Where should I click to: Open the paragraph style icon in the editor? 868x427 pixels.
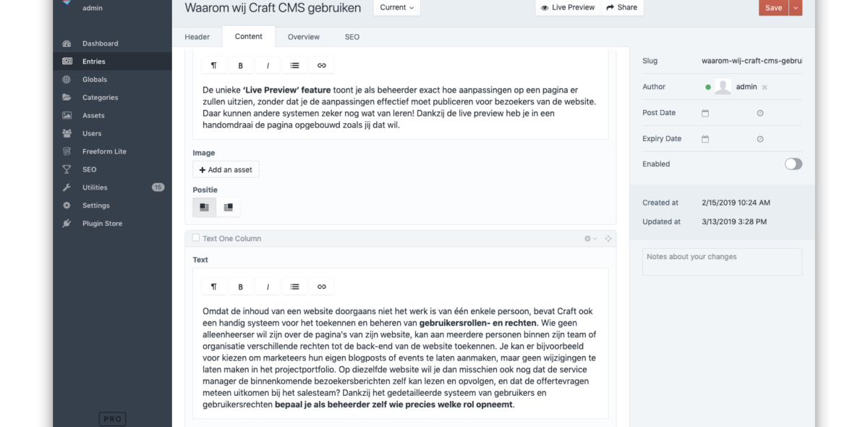click(213, 286)
